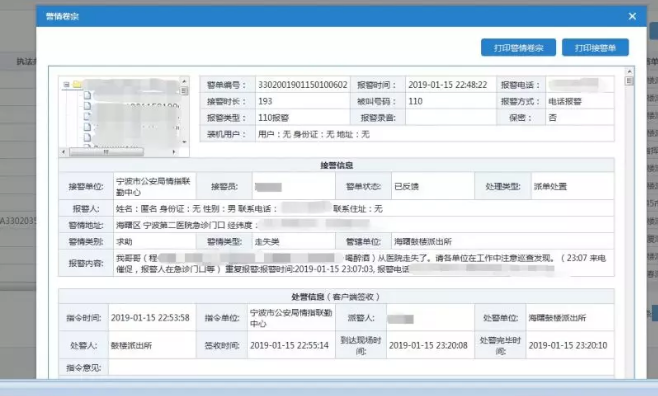
Task: Select the 装机用户 text 用户：无 身份证：无
Action: [x=296, y=134]
